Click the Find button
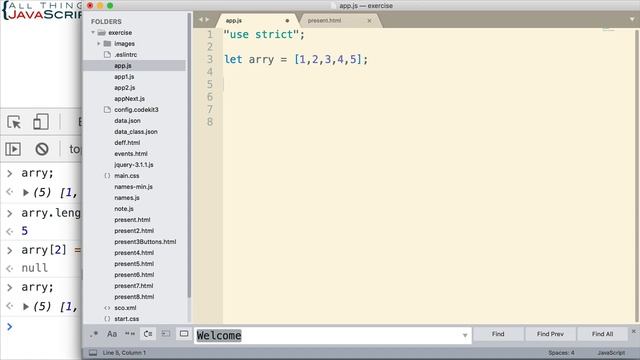 point(498,334)
